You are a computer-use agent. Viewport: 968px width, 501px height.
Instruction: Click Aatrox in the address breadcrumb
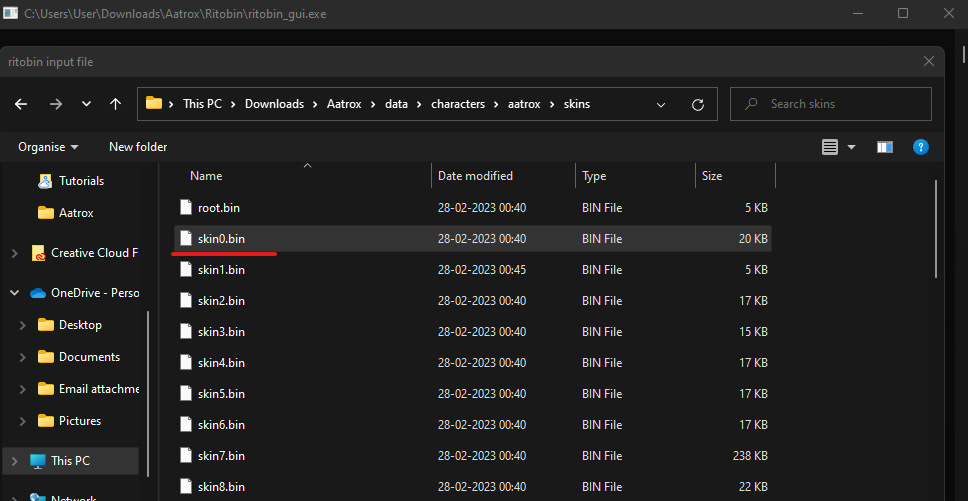[344, 104]
